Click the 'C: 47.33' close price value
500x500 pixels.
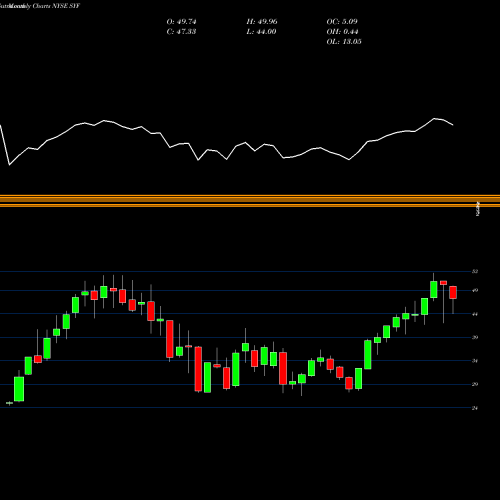[181, 32]
